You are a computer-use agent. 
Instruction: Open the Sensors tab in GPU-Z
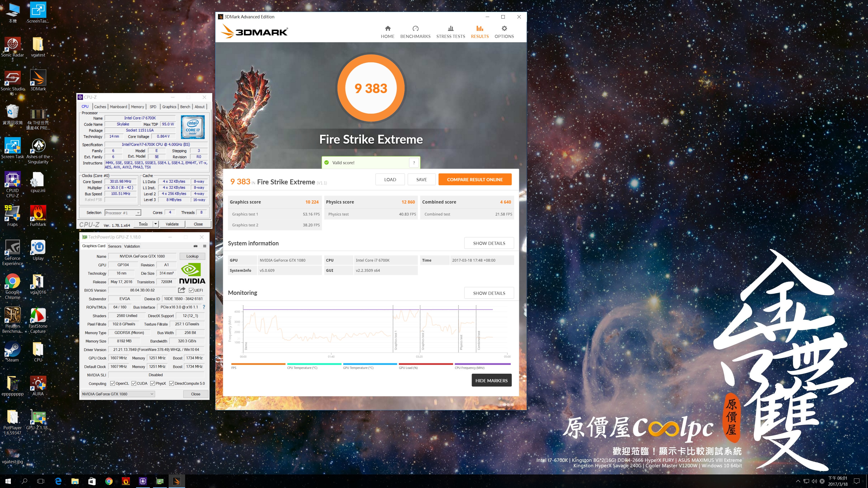115,246
